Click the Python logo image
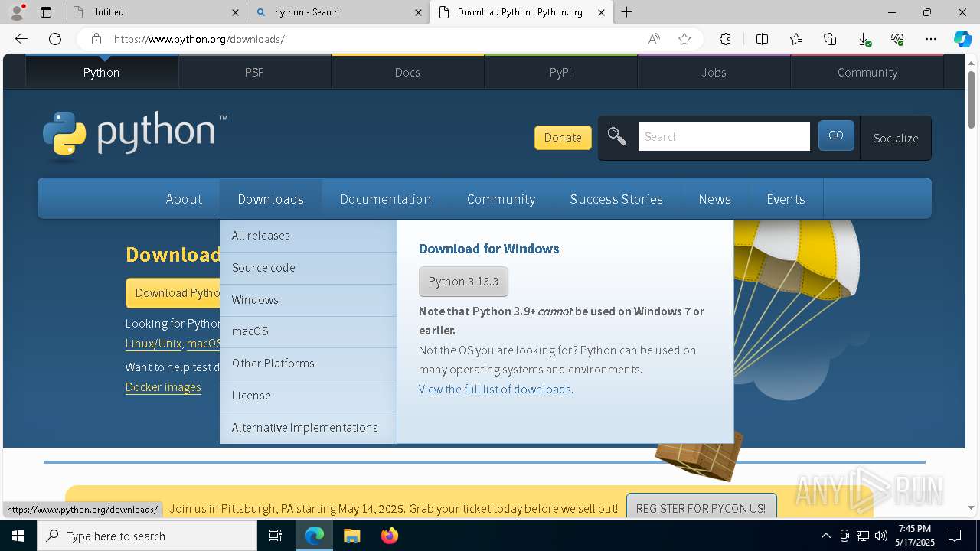Screen dimensions: 980x551 pyautogui.click(x=135, y=136)
